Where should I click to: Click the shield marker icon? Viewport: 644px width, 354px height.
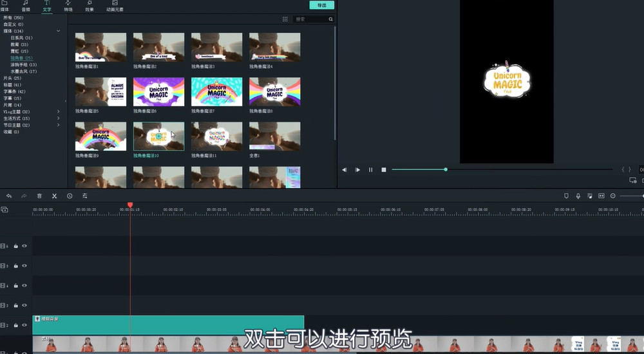pos(566,196)
